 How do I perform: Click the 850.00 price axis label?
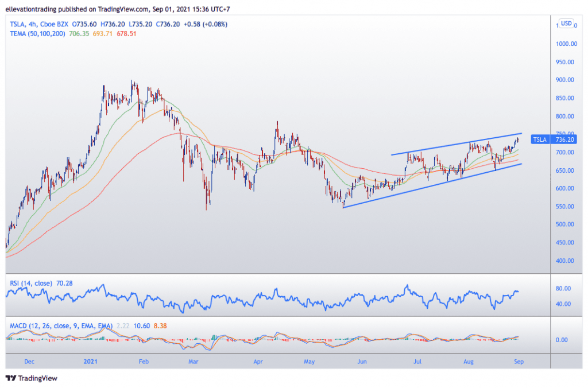[565, 98]
